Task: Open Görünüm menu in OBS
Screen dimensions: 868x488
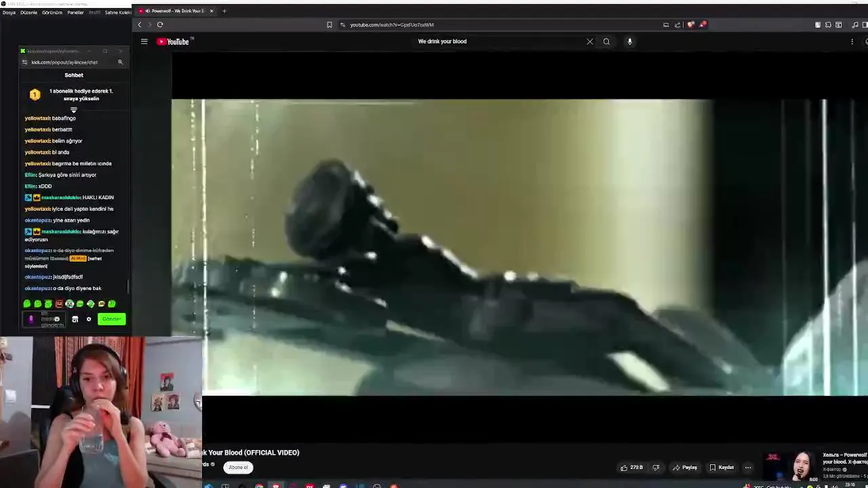Action: [x=52, y=12]
